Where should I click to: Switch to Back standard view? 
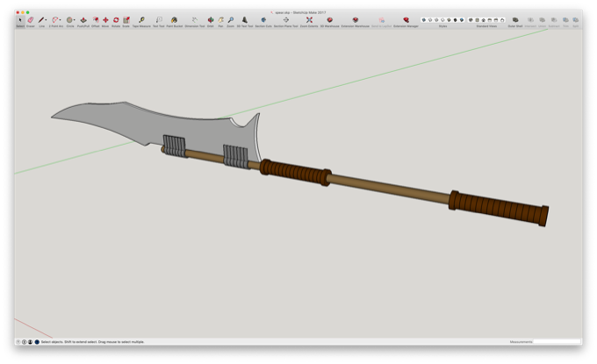[496, 20]
